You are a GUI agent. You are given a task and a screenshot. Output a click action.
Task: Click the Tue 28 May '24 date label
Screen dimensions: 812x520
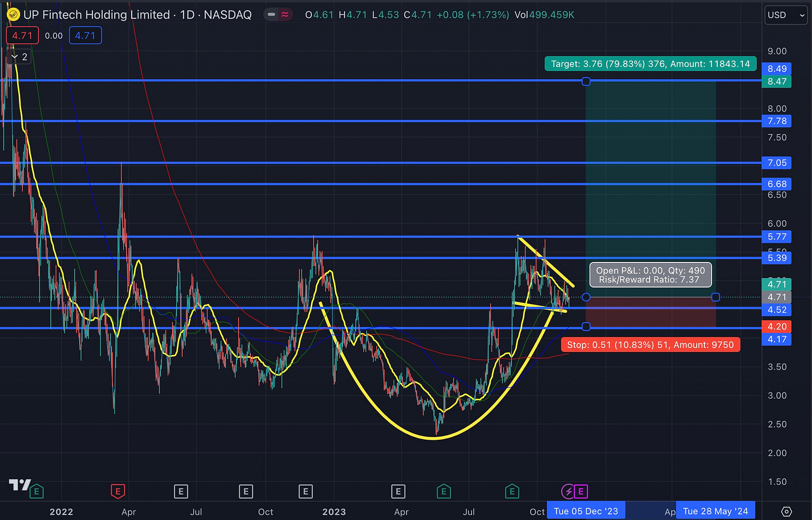click(x=716, y=511)
